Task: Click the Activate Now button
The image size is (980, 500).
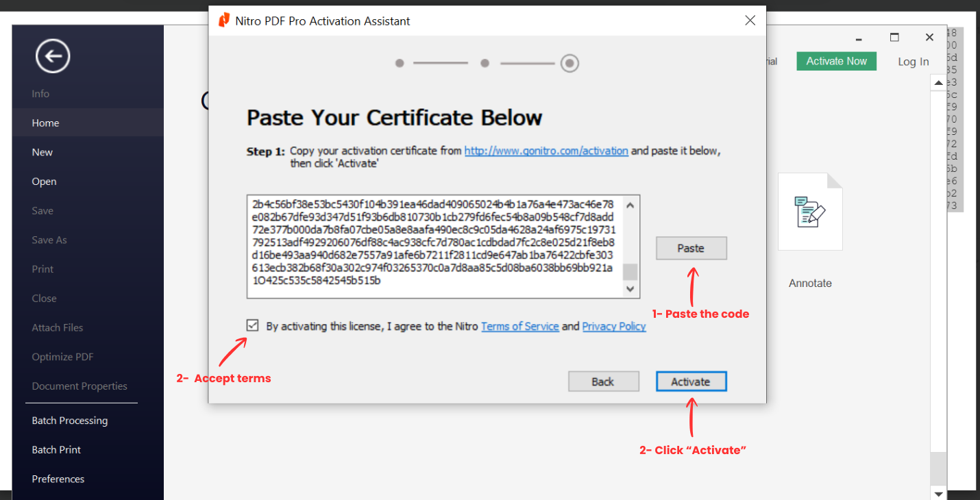Action: tap(836, 61)
